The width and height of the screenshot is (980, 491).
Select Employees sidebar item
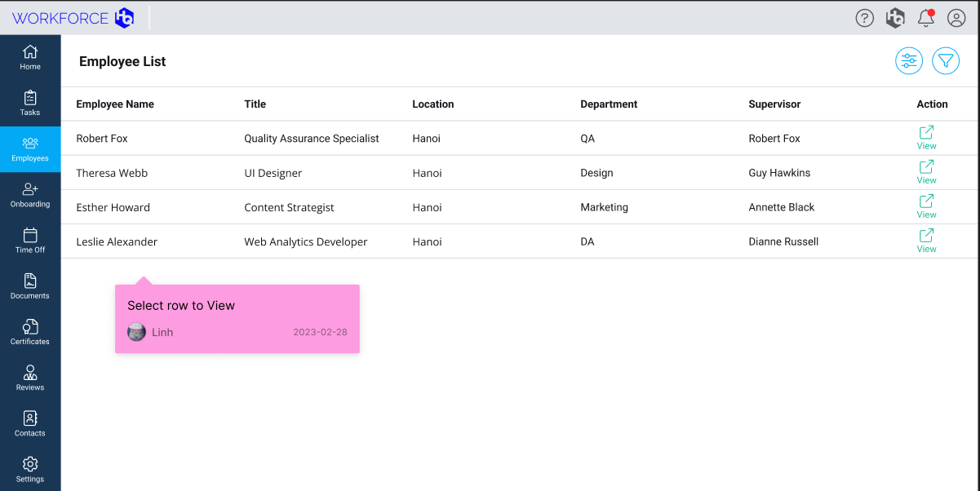click(30, 149)
